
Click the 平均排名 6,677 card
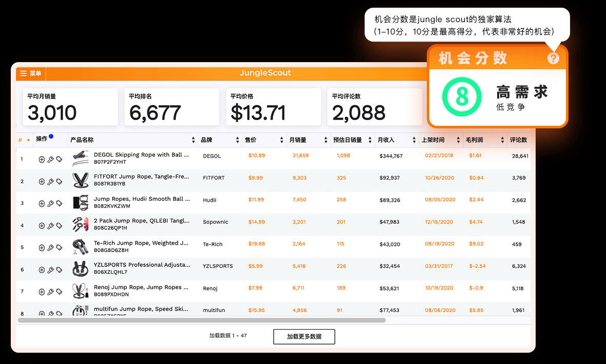172,107
